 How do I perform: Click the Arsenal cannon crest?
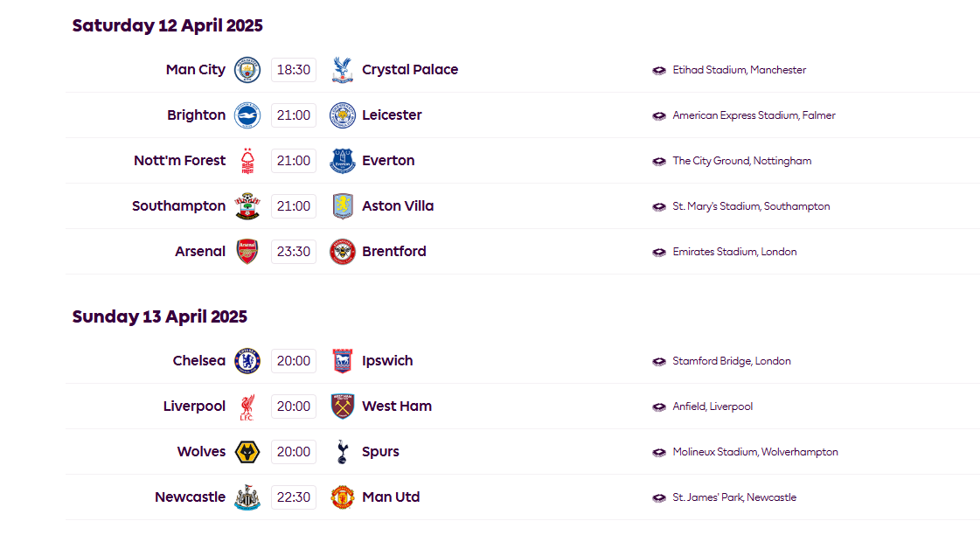tap(247, 252)
